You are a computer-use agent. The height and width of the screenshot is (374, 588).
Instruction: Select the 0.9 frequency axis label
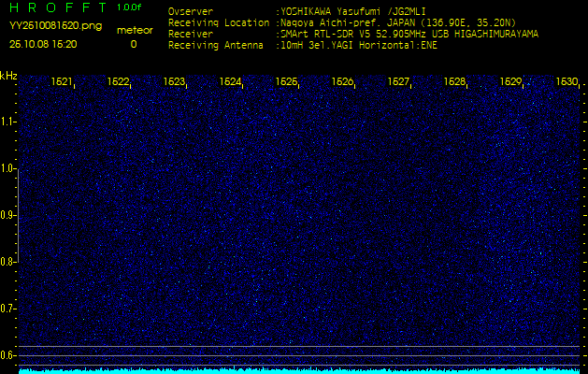tap(8, 215)
